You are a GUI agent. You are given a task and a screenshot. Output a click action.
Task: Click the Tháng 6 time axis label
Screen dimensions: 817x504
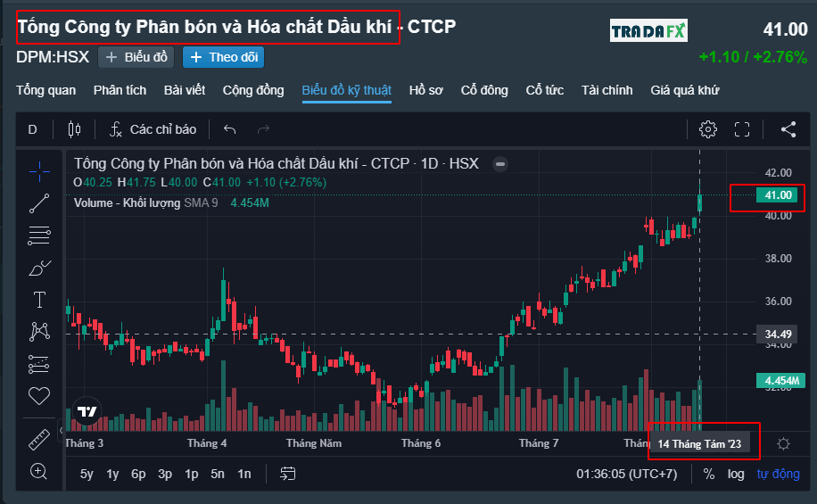[420, 443]
